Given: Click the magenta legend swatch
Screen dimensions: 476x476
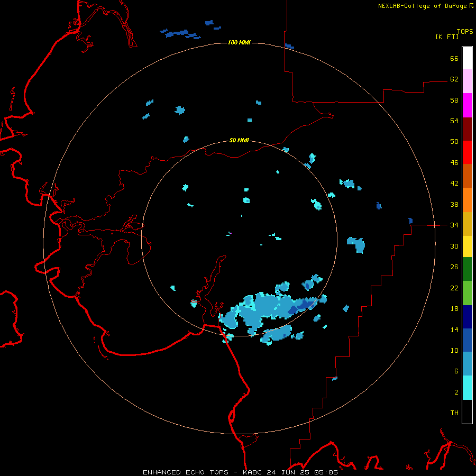Looking at the screenshot, I should point(467,105).
